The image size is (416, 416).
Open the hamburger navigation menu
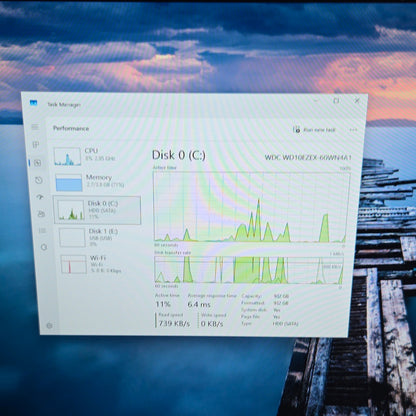pyautogui.click(x=35, y=127)
